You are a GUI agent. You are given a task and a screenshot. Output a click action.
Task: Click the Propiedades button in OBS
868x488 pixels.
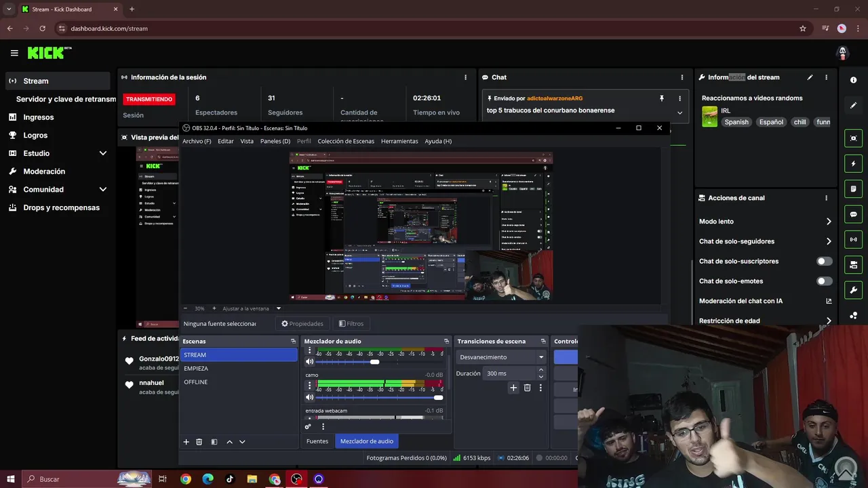point(302,324)
